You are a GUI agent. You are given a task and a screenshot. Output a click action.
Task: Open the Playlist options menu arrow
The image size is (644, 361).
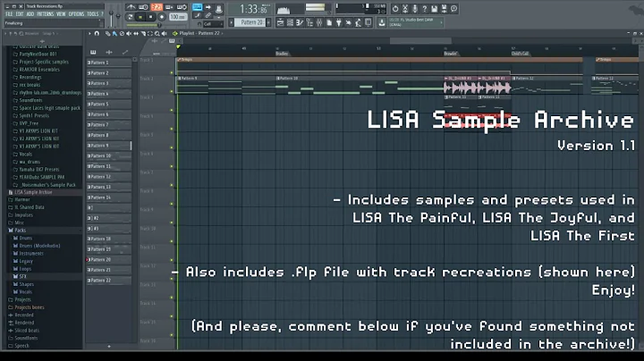[x=89, y=33]
